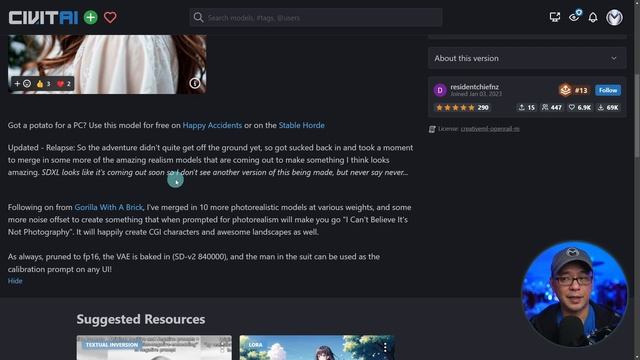The width and height of the screenshot is (640, 360).
Task: Click the thumbs up reaction showing 3
Action: [43, 84]
